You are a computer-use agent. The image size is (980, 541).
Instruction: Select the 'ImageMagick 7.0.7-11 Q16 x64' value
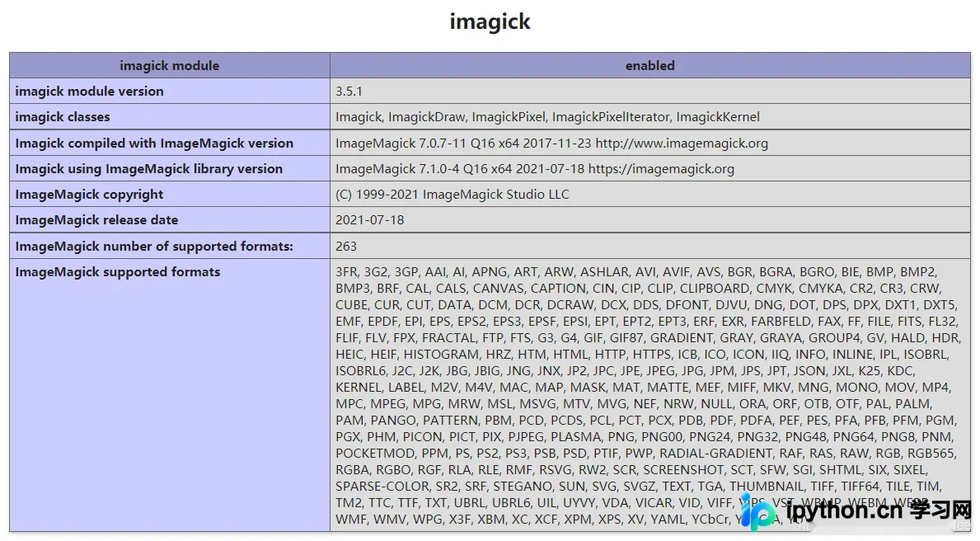point(552,143)
